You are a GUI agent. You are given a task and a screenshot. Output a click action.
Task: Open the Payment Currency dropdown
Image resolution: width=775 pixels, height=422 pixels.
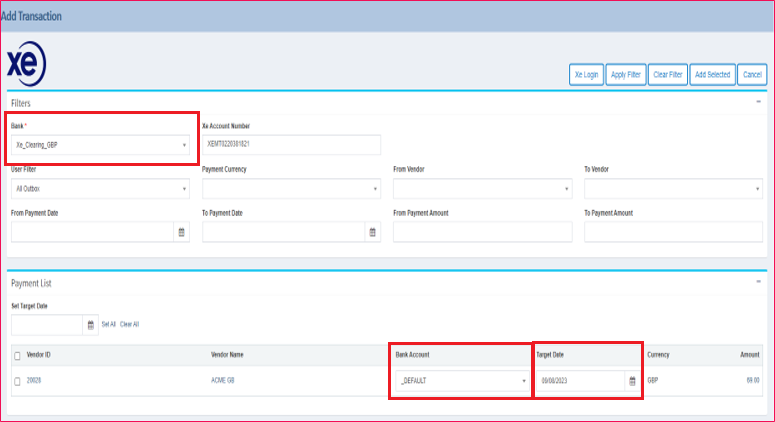click(x=291, y=188)
